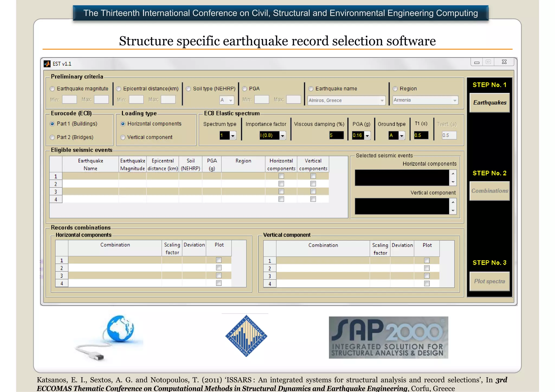The image size is (555, 392).
Task: Click the SAP2000 logo image
Action: tap(388, 337)
